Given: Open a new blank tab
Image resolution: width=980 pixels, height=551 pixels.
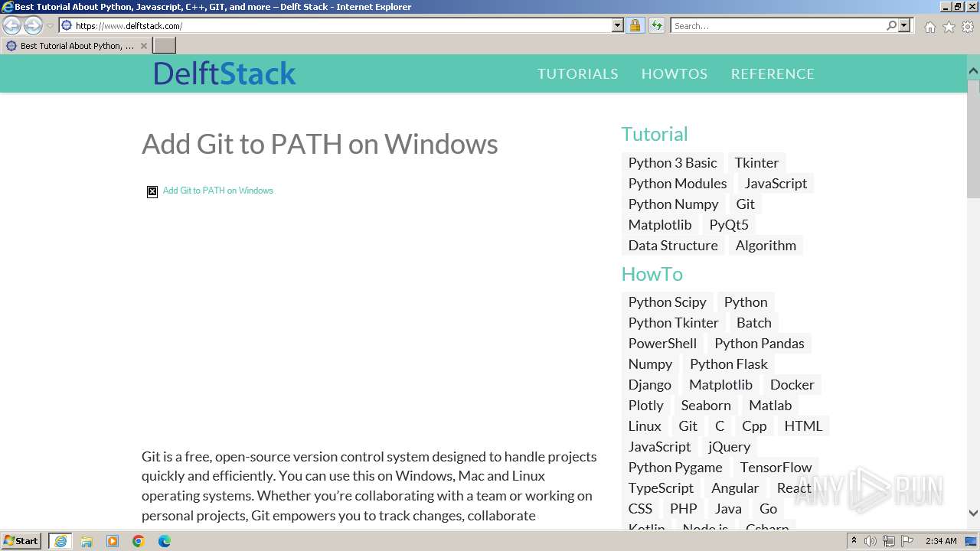Looking at the screenshot, I should [165, 46].
